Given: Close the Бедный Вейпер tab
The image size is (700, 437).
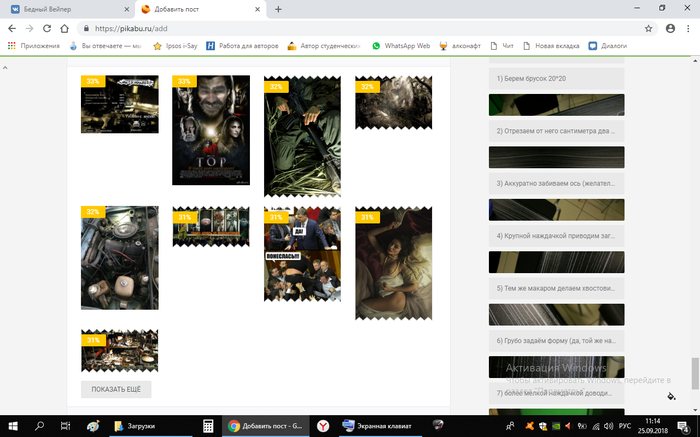Looking at the screenshot, I should (127, 9).
